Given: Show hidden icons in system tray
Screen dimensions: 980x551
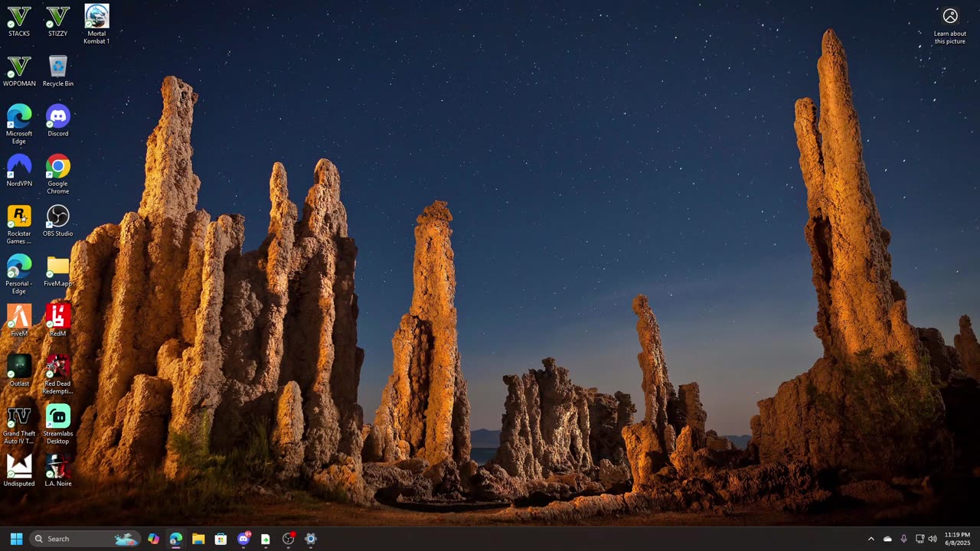Looking at the screenshot, I should click(x=871, y=539).
